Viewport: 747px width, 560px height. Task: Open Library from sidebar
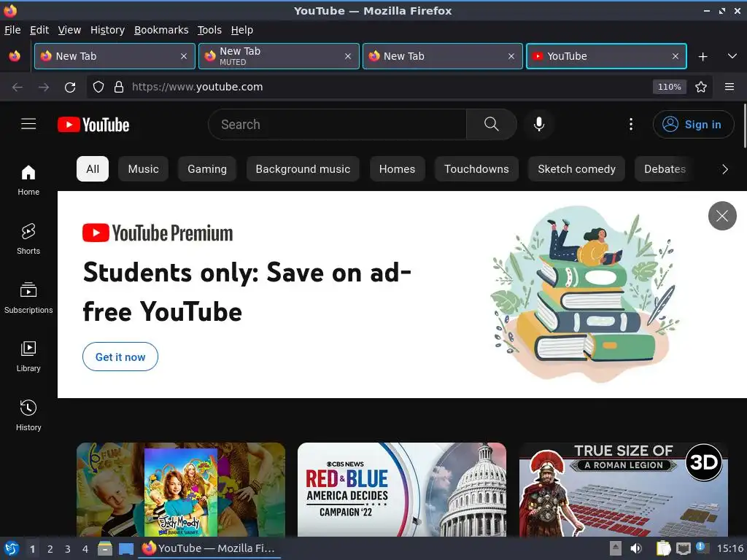click(28, 357)
